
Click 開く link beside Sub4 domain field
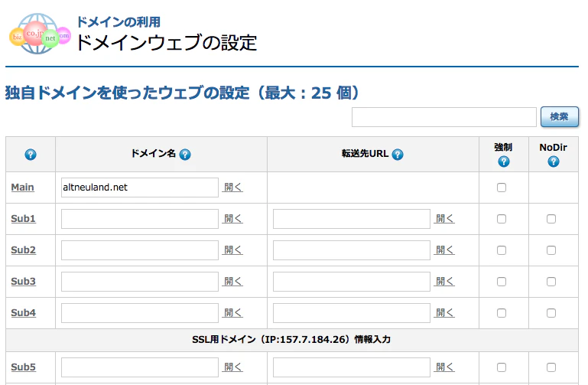click(x=233, y=312)
